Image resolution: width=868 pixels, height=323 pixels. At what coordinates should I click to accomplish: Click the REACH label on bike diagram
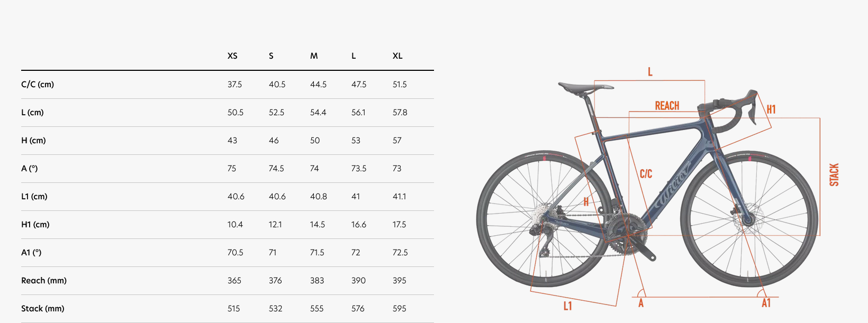point(667,106)
